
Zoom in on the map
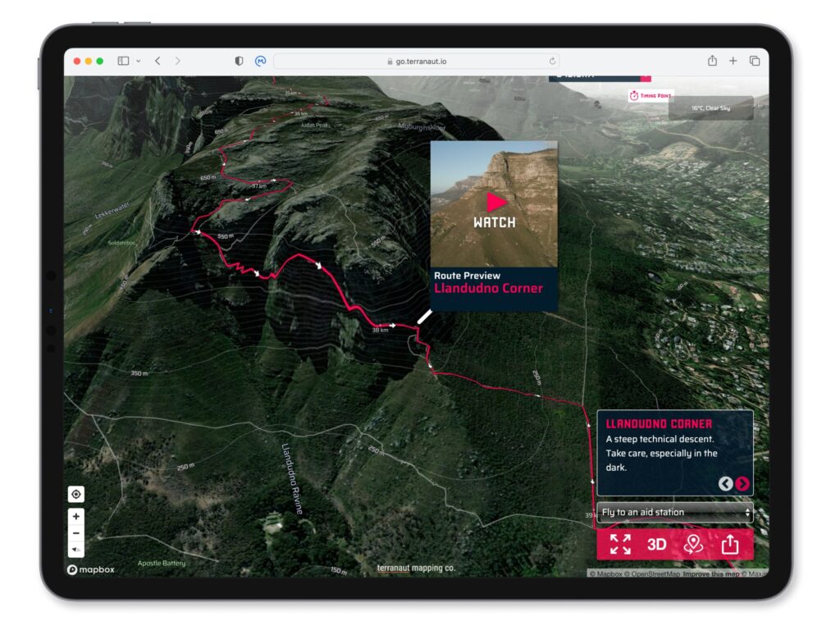[x=76, y=517]
